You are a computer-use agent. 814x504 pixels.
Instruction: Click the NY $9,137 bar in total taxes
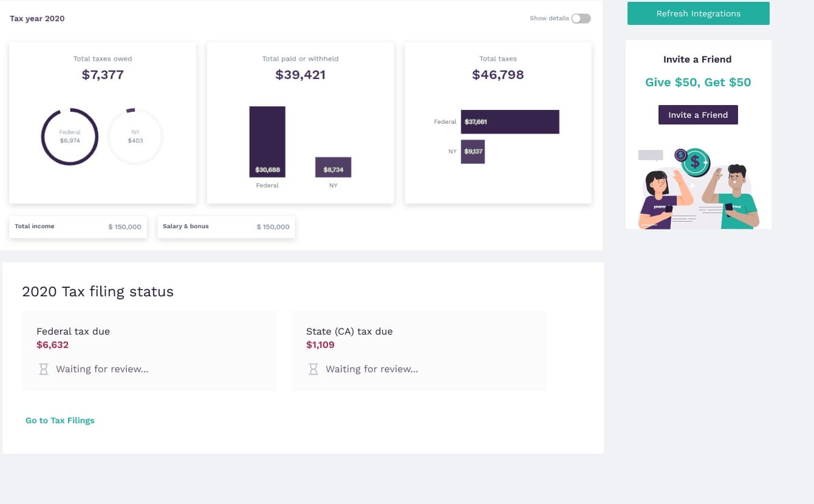pos(473,152)
